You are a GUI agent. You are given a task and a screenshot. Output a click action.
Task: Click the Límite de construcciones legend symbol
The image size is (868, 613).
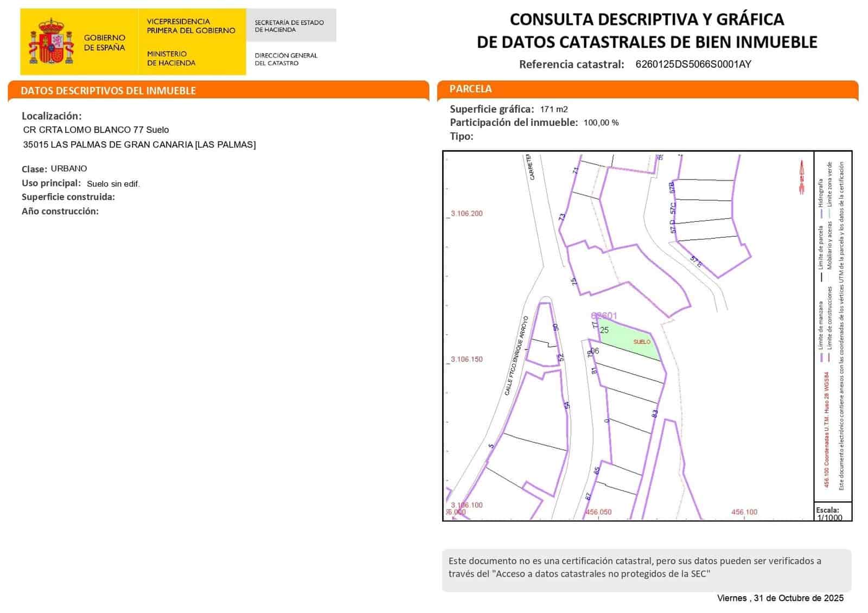point(829,357)
